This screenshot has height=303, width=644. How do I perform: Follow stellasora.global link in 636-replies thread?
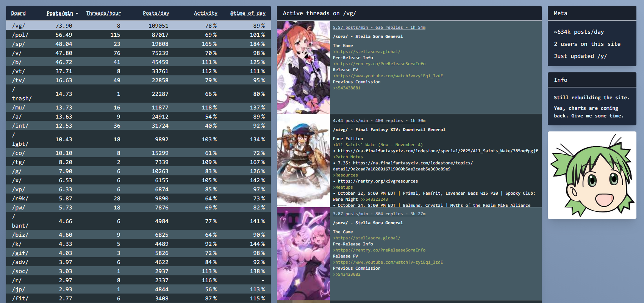coord(367,52)
